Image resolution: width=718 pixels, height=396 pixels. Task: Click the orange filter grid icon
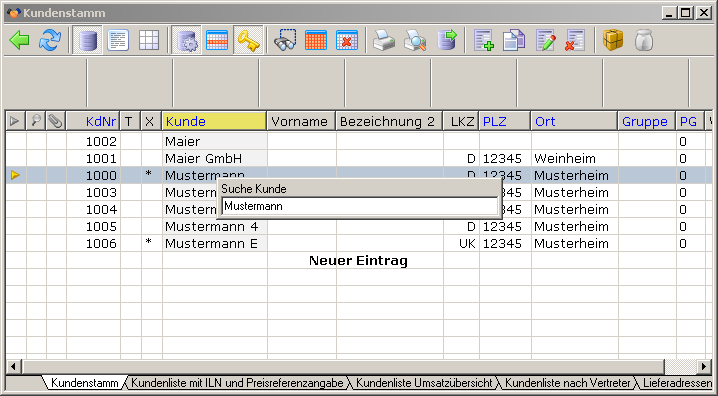[316, 40]
